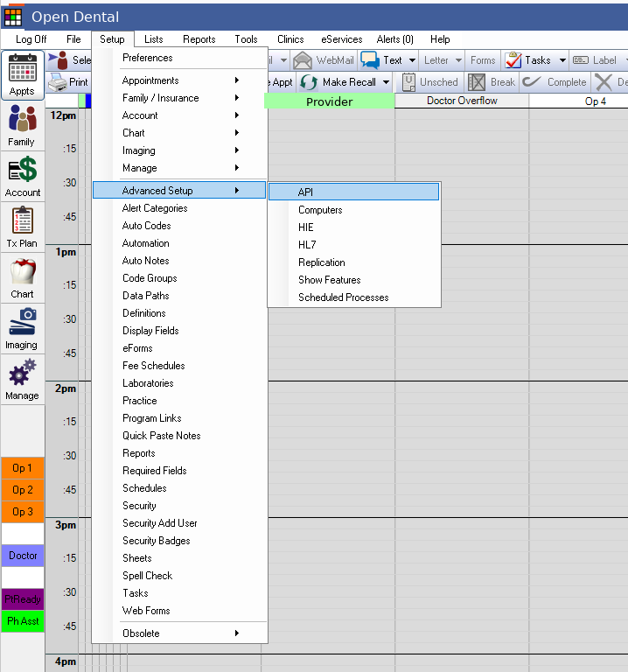Open the Tx Plan module

(22, 227)
